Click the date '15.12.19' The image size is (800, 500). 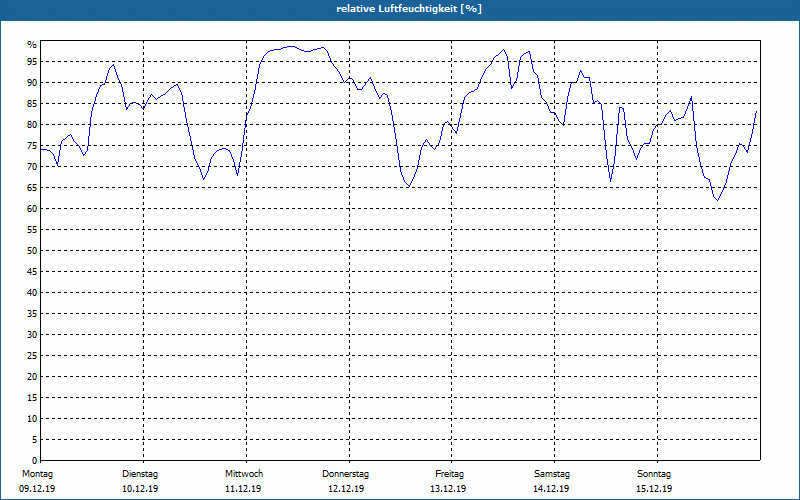[654, 489]
